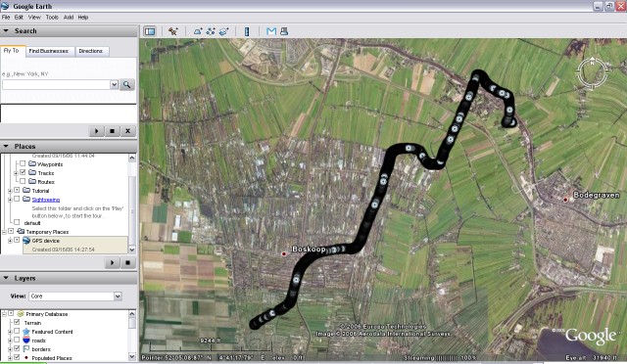
Task: Click the GPS device globe icon
Action: click(x=26, y=241)
